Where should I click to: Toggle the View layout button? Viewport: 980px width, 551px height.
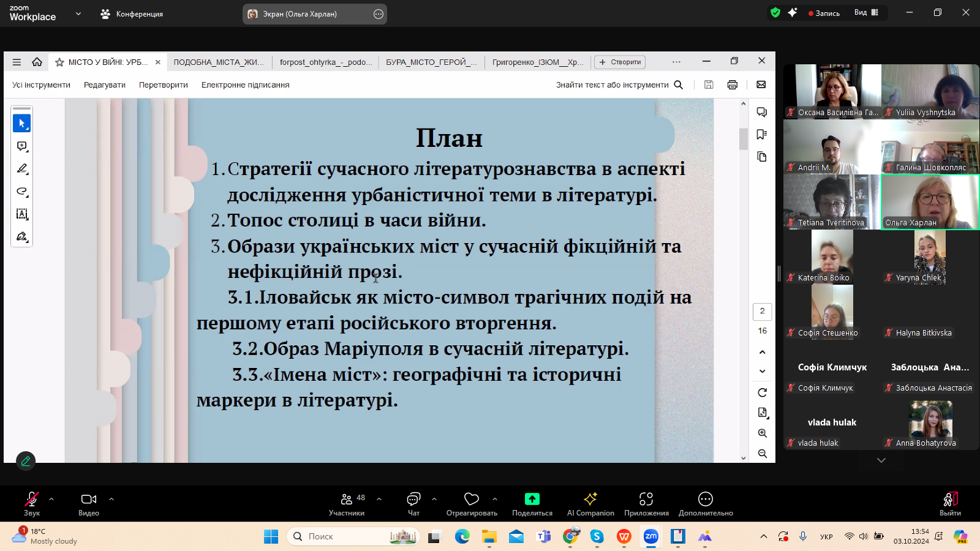point(867,13)
